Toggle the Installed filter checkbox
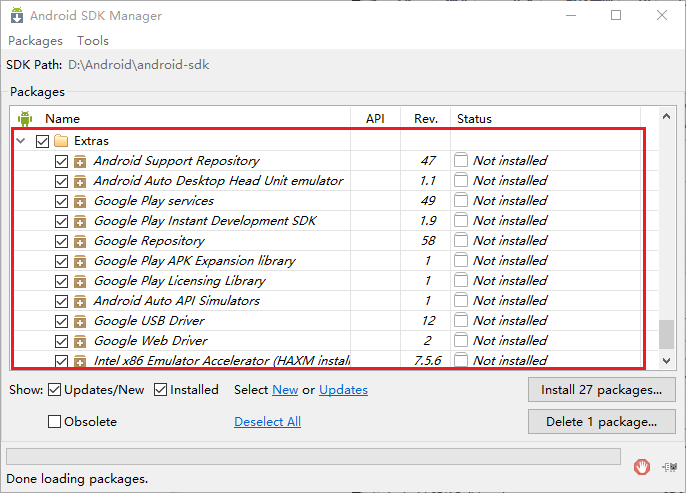 click(161, 390)
